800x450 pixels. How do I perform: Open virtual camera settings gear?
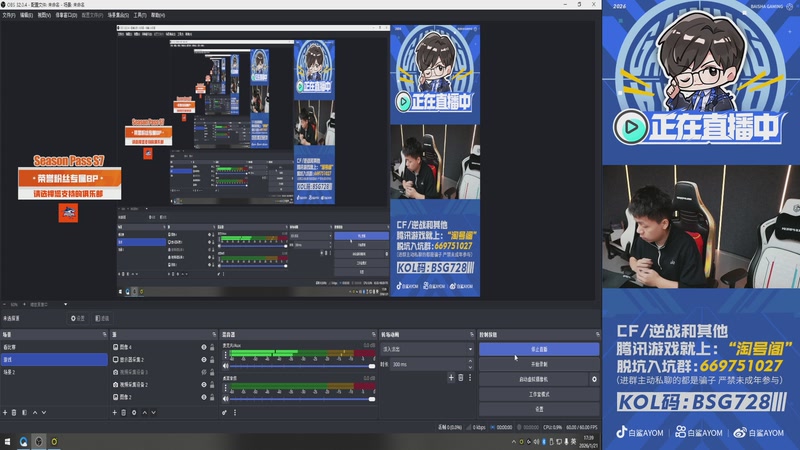click(x=594, y=379)
